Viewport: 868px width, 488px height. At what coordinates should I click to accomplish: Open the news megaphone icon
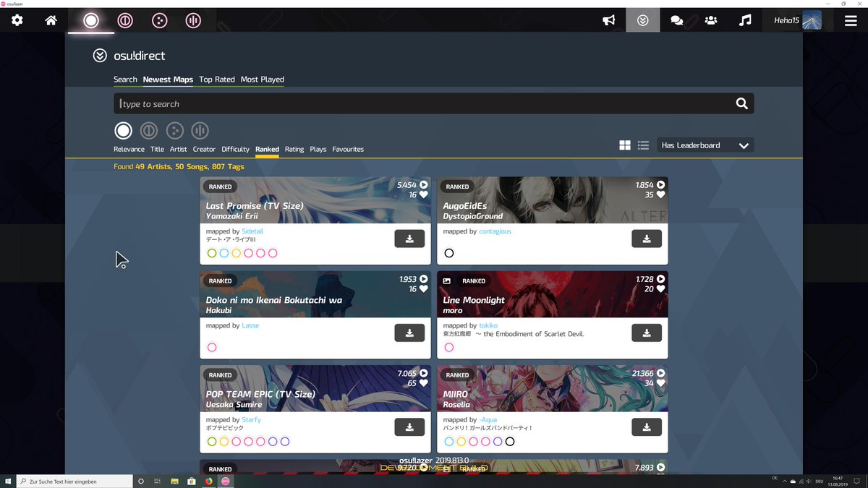pyautogui.click(x=609, y=20)
